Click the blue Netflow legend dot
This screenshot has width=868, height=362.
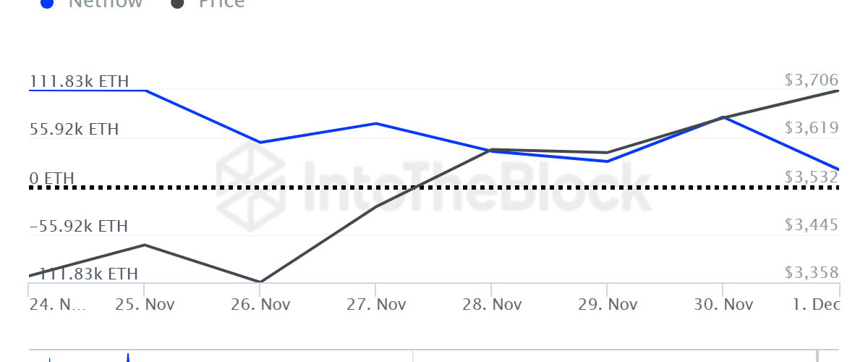pos(47,3)
